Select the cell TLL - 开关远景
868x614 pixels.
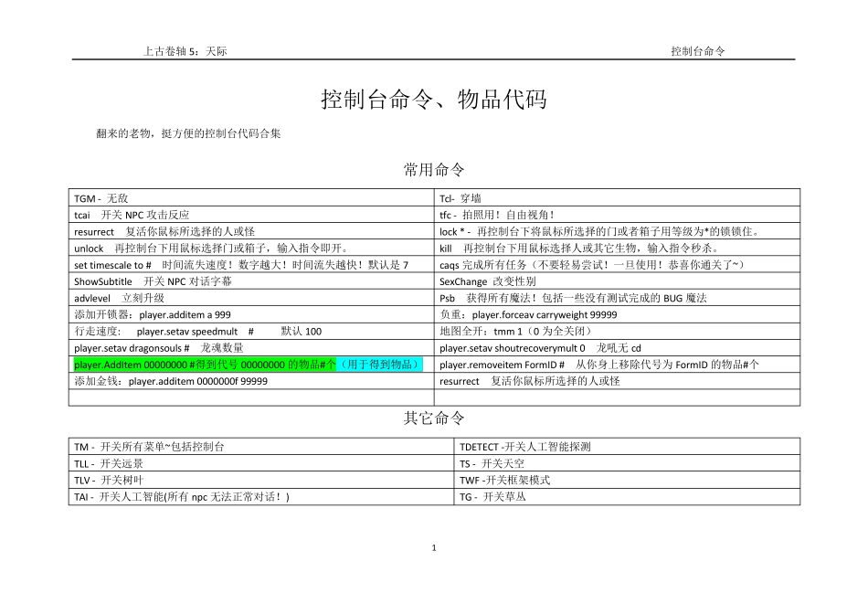tap(261, 463)
